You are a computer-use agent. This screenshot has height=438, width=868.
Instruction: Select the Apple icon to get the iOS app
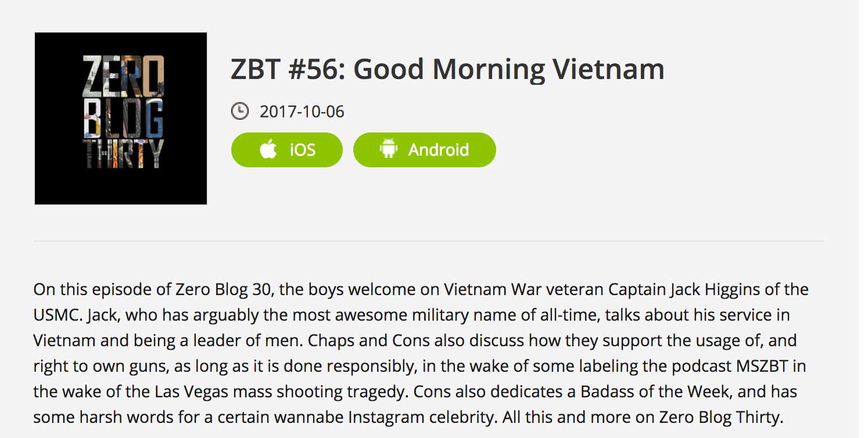pos(268,149)
